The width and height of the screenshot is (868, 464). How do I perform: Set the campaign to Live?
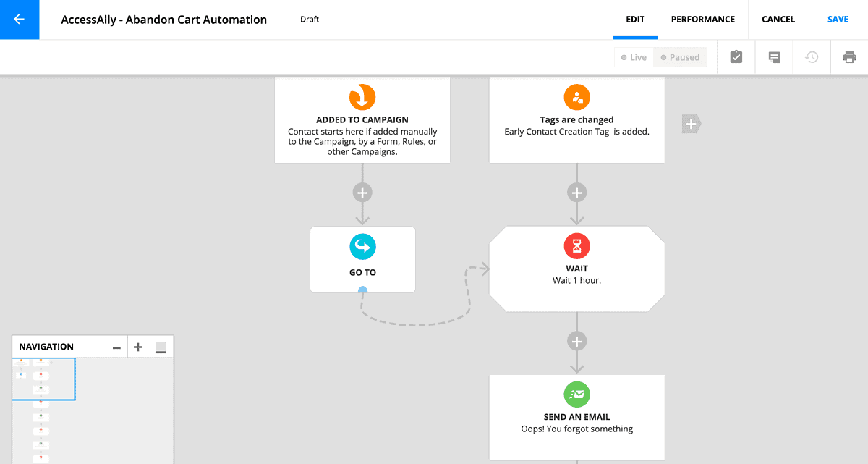coord(634,56)
